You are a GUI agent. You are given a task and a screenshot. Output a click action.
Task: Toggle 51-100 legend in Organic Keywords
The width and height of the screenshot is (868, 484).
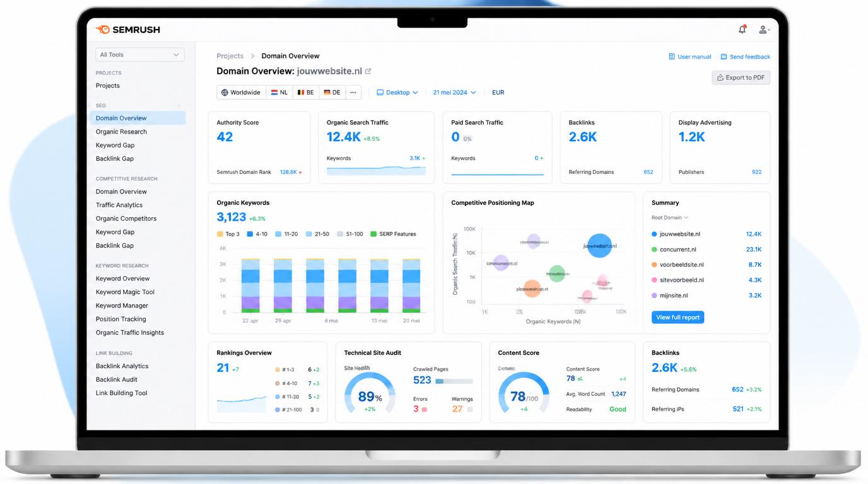tap(349, 234)
